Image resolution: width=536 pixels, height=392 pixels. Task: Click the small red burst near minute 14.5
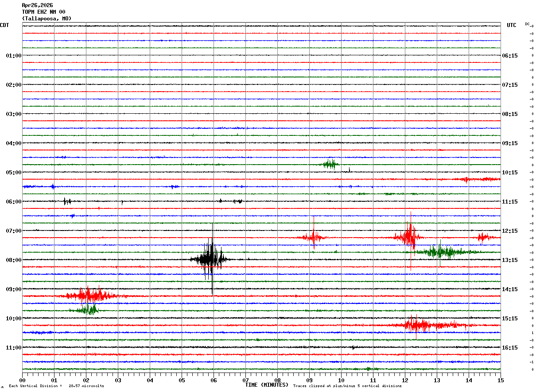pos(482,238)
